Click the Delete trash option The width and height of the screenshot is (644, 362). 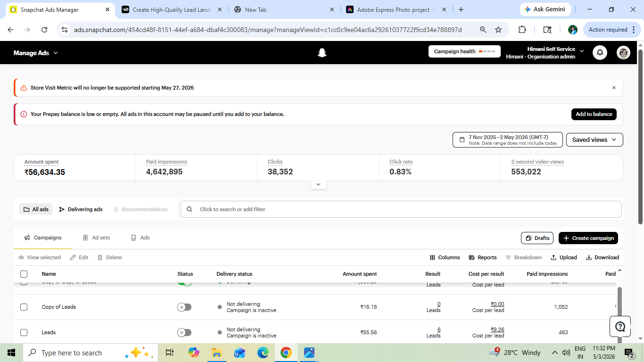pos(109,257)
